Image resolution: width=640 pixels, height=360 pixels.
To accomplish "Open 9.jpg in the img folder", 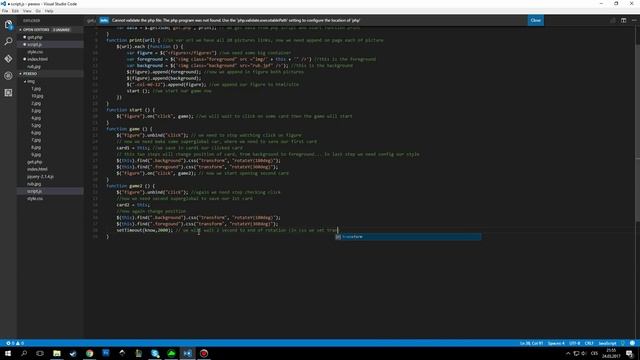I will pyautogui.click(x=36, y=155).
